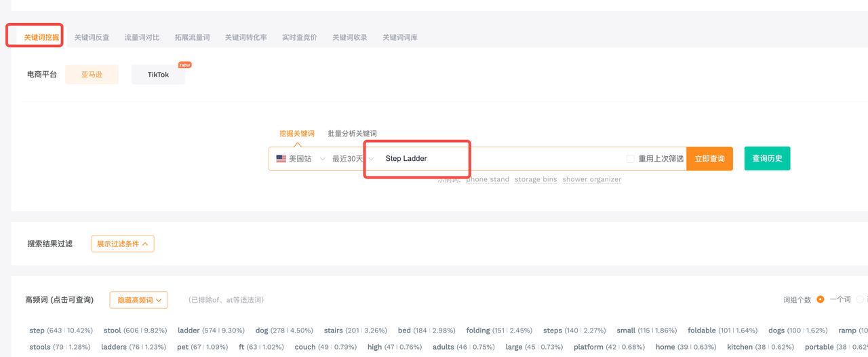Screen dimensions: 868x357
Task: Click the high-frequency word kitchen (38)
Action: coord(761,347)
